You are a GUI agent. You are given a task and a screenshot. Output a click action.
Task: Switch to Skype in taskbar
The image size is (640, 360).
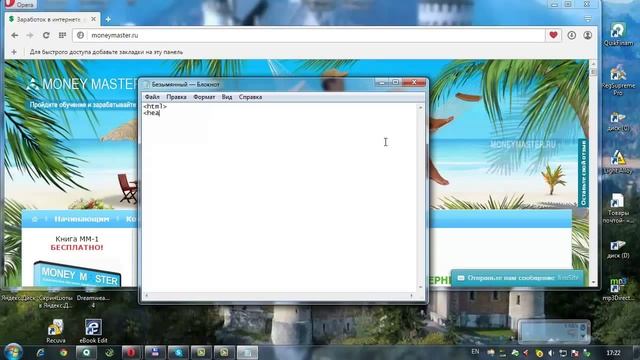[178, 352]
